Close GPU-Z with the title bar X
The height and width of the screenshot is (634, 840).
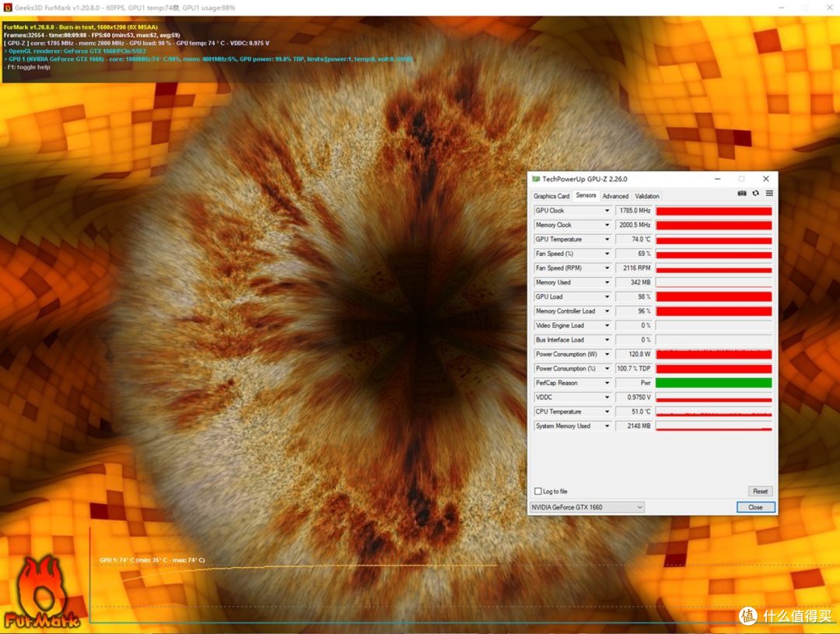[765, 179]
